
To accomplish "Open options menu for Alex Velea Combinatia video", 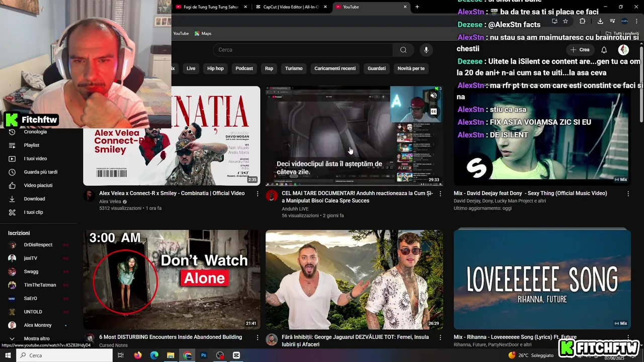I will (x=258, y=194).
